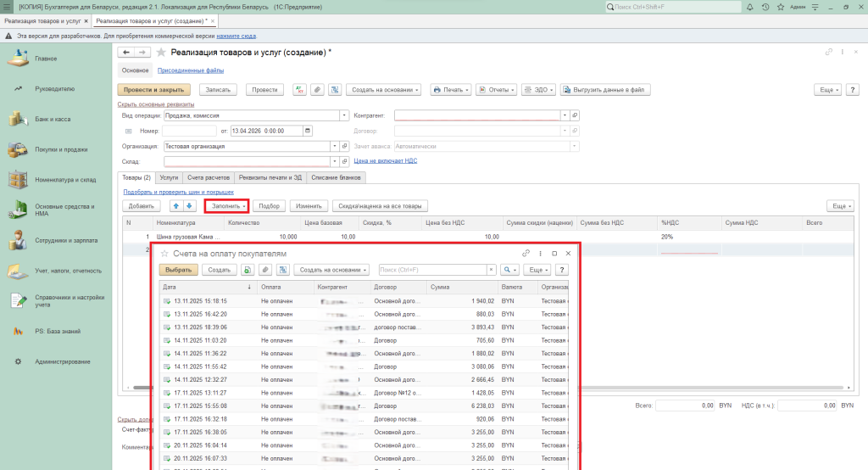The height and width of the screenshot is (470, 868).
Task: Click into the Контрагент input field
Action: coord(477,115)
